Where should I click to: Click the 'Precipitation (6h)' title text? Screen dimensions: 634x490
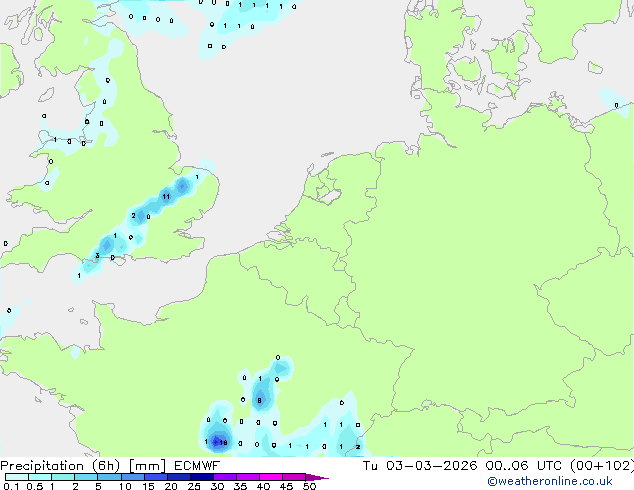coord(60,466)
